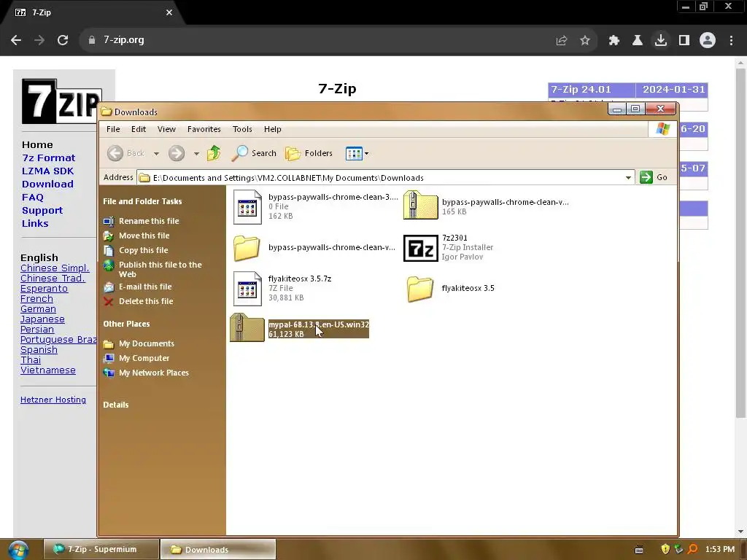Image resolution: width=747 pixels, height=560 pixels.
Task: Select the mypal-68.13.8 zip archive icon
Action: [247, 327]
